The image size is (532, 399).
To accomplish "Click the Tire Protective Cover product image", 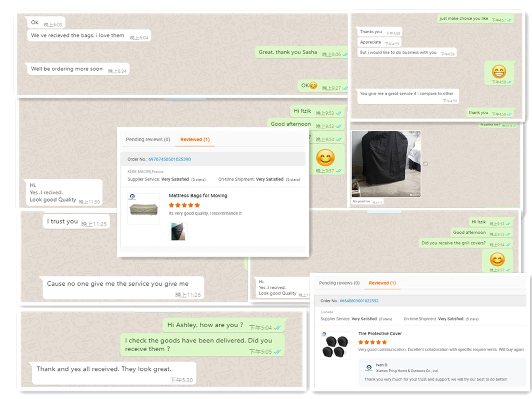I will coord(335,345).
